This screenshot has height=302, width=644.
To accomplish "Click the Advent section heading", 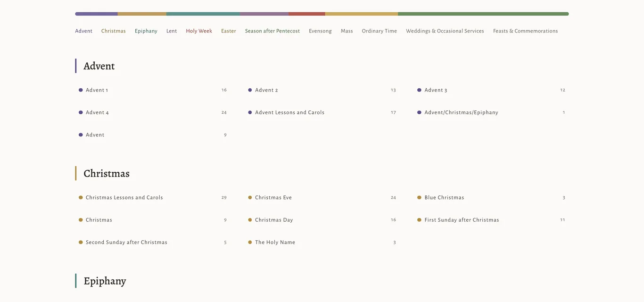I will click(99, 66).
